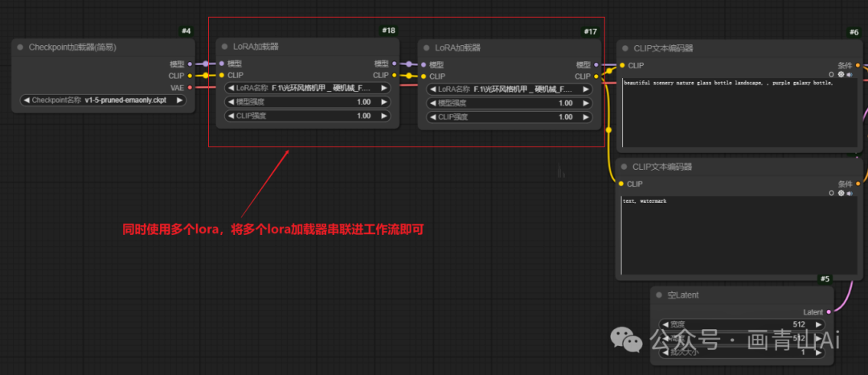Increase 模型强度 on LoRA node #17

pos(586,103)
